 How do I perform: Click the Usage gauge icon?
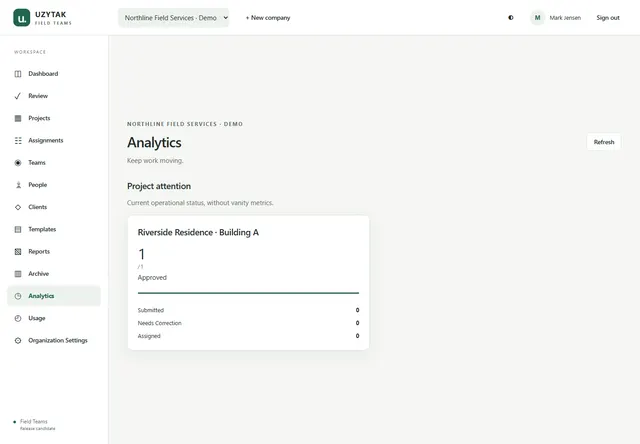(x=18, y=318)
